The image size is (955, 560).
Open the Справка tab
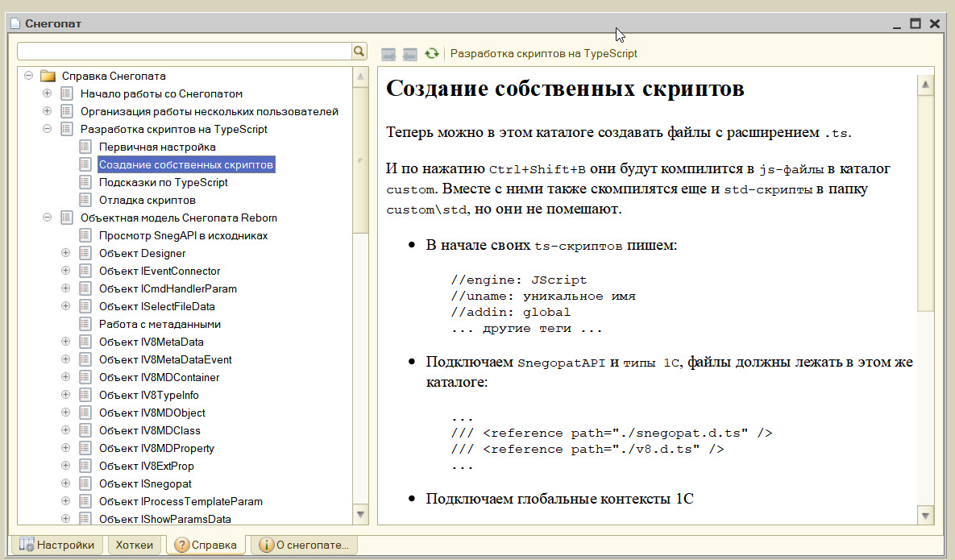click(x=206, y=545)
